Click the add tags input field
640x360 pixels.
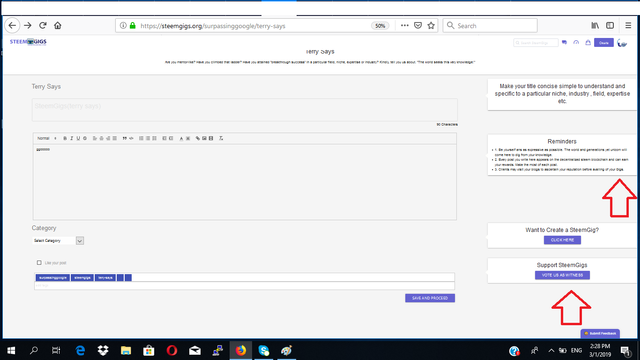tap(244, 286)
